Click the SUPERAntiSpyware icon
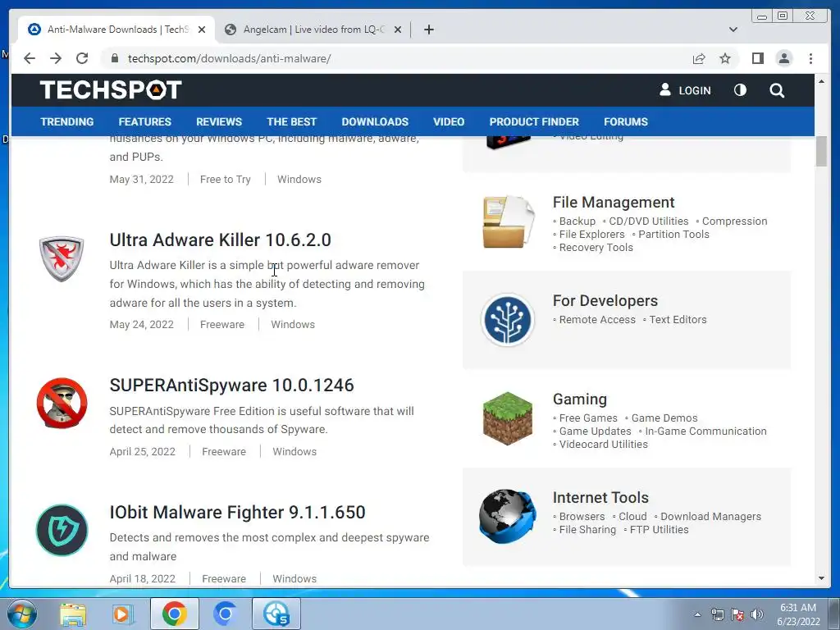The height and width of the screenshot is (630, 840). click(62, 404)
